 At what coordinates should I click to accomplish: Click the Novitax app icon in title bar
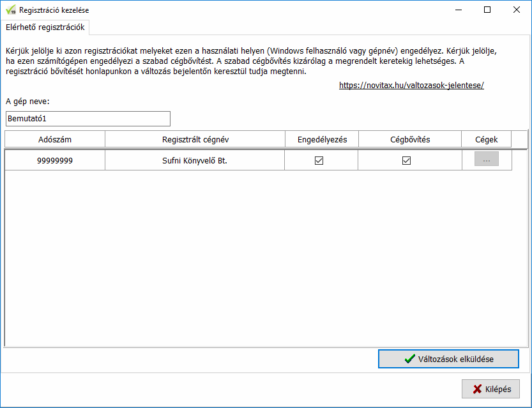(11, 10)
